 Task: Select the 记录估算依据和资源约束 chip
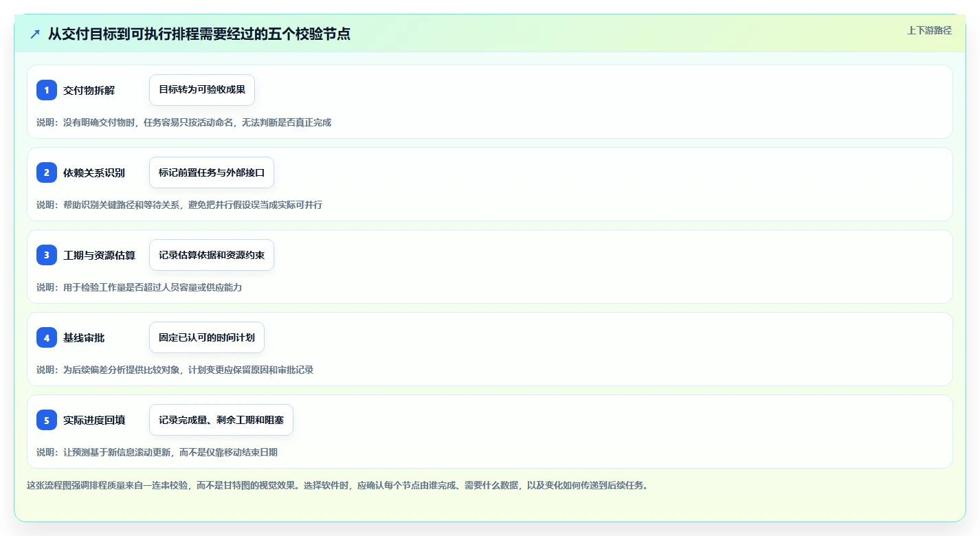(212, 255)
